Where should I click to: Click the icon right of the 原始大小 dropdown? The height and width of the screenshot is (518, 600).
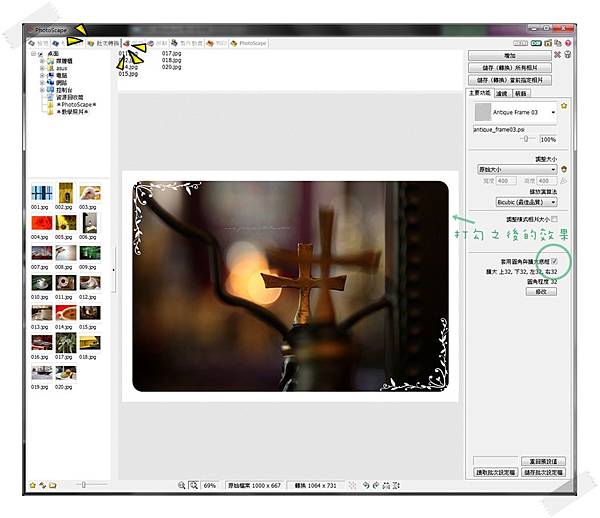[564, 169]
